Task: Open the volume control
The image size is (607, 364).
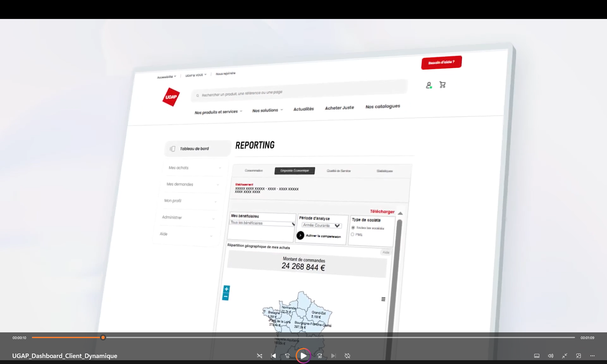Action: [551, 356]
